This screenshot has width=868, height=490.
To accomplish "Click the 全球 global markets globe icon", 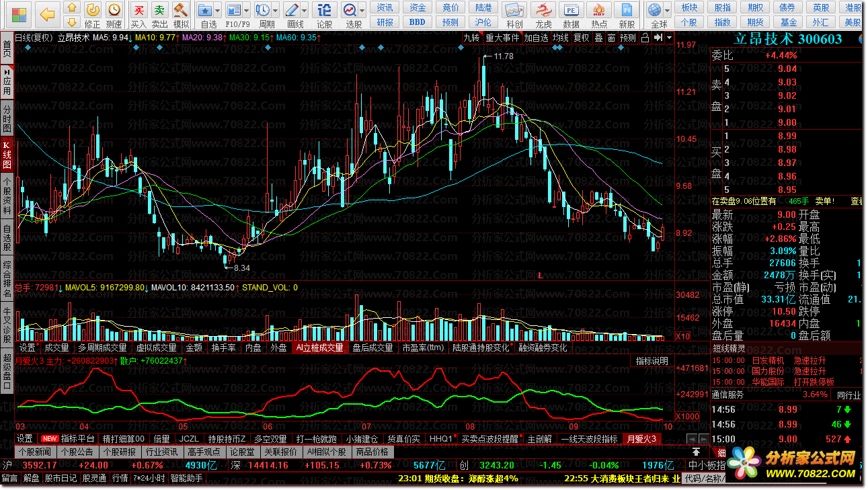I will (x=654, y=9).
